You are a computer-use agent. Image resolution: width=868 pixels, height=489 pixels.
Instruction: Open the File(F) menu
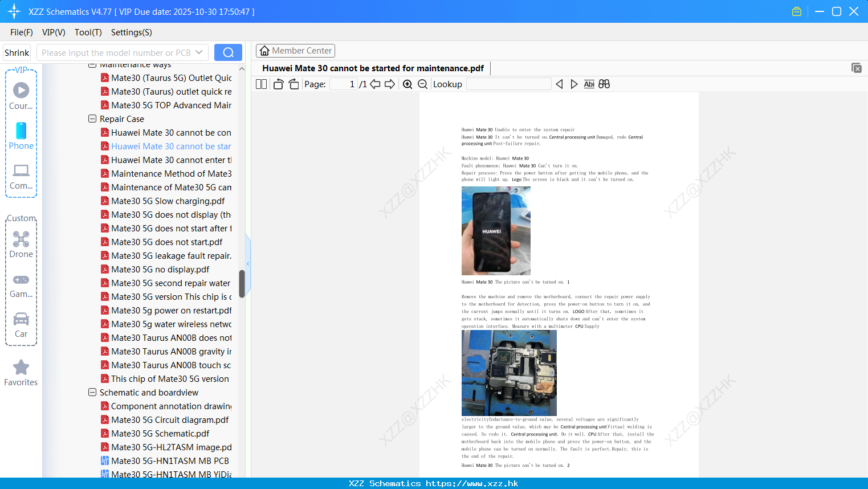[22, 32]
